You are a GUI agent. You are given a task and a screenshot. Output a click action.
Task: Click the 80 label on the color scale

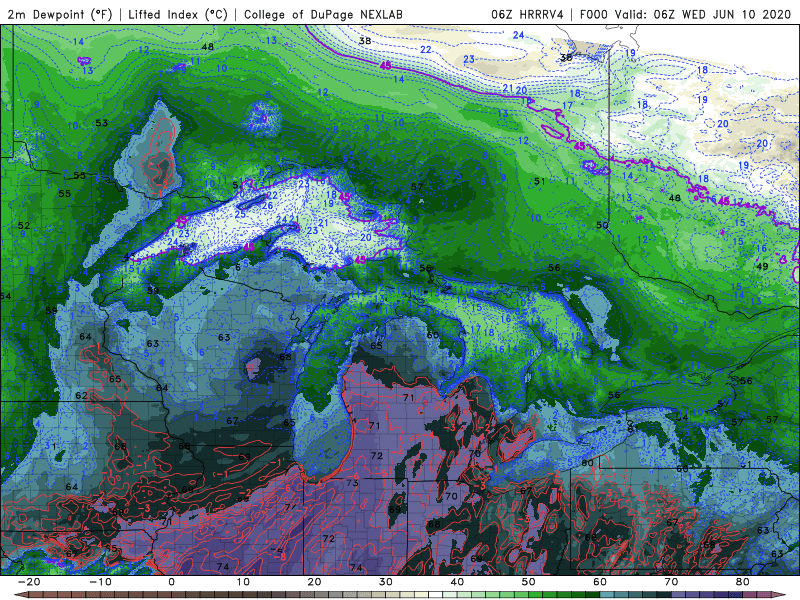pyautogui.click(x=743, y=582)
